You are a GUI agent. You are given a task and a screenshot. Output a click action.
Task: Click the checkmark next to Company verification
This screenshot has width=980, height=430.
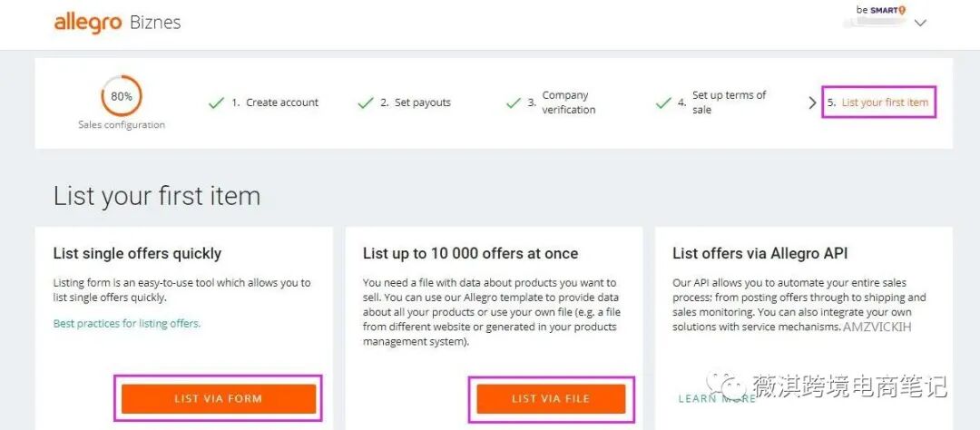[514, 103]
